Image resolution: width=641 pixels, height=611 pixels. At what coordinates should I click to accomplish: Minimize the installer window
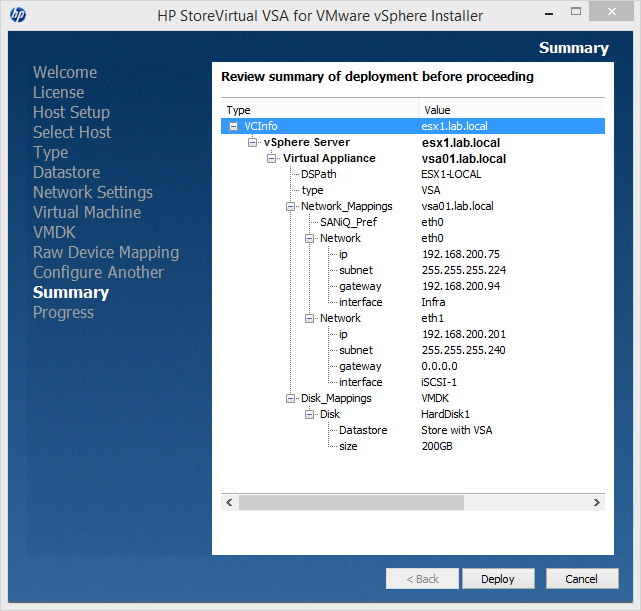pyautogui.click(x=549, y=13)
